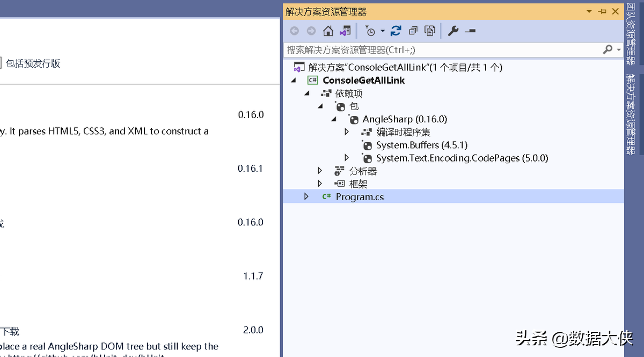644x357 pixels.
Task: Select AngleSharp (0.16.0) package
Action: pos(405,119)
